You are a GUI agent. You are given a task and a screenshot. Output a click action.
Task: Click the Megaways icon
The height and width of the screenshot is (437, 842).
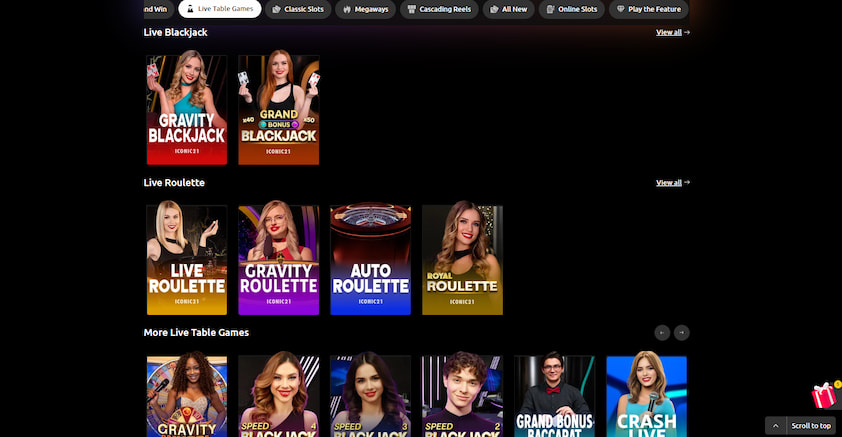tap(347, 9)
